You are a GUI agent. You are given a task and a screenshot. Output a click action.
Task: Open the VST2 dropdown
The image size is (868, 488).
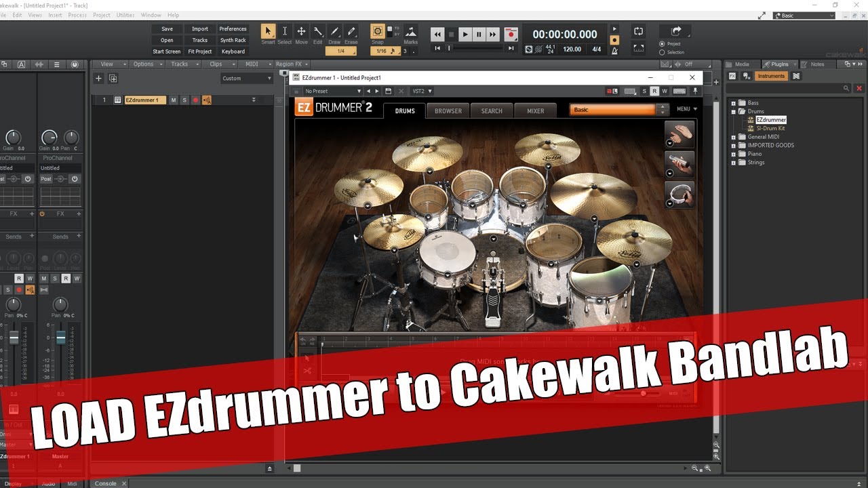click(x=422, y=91)
